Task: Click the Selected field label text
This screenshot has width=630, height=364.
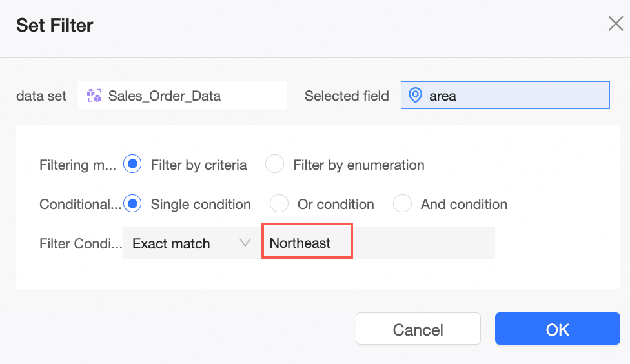Action: point(347,96)
